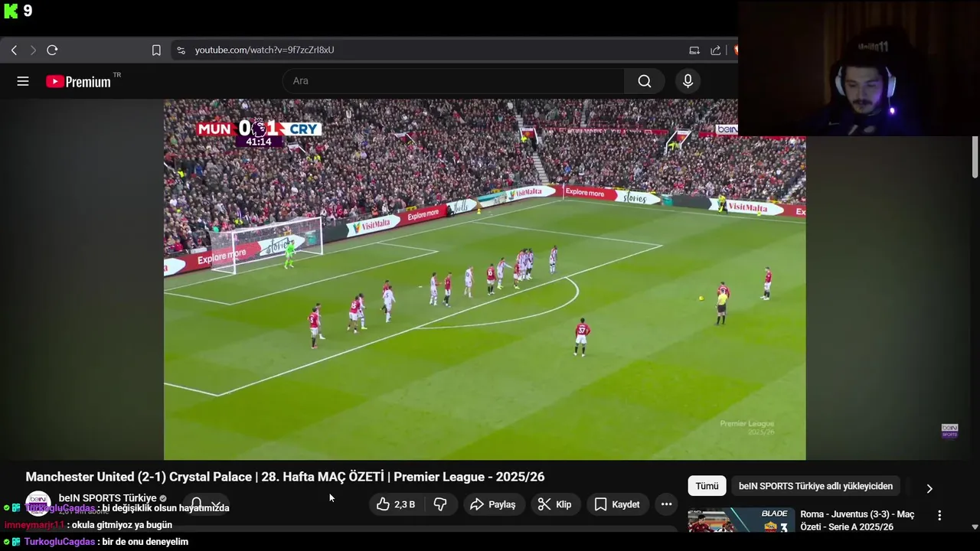Viewport: 980px width, 551px height.
Task: Select 'beIN SPORTS Türkiye adlı yükleyiciden' chip
Action: (815, 486)
